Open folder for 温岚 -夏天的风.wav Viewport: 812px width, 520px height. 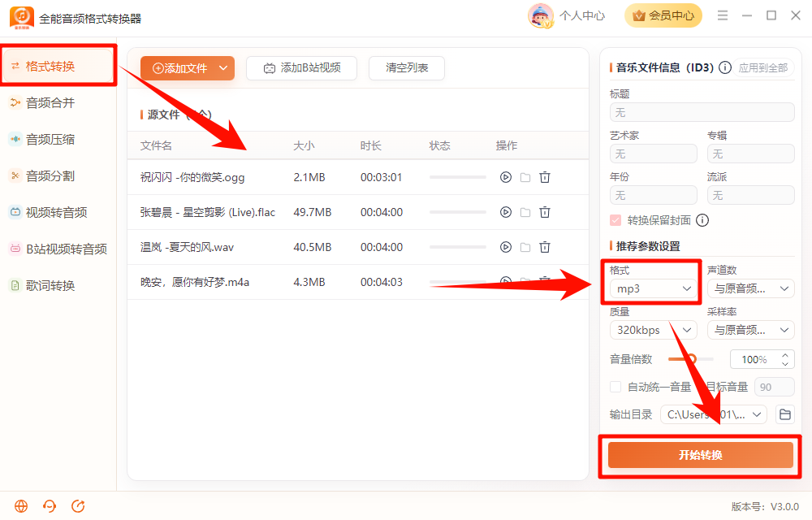(525, 247)
